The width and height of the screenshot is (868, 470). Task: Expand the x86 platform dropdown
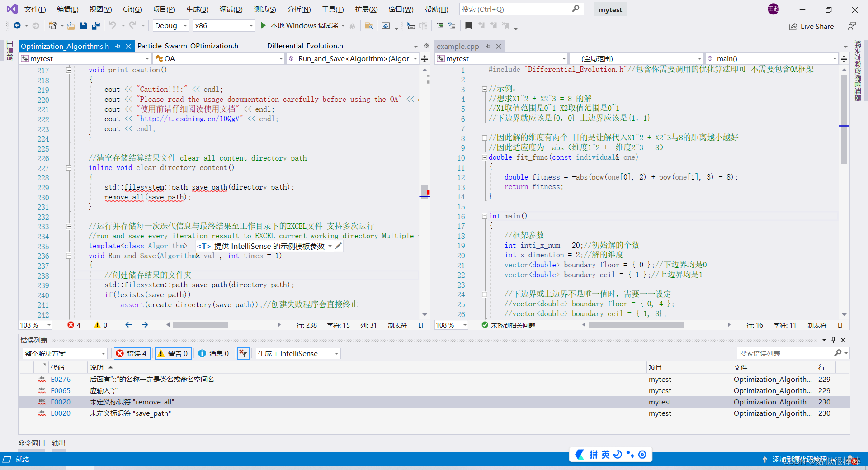223,25
